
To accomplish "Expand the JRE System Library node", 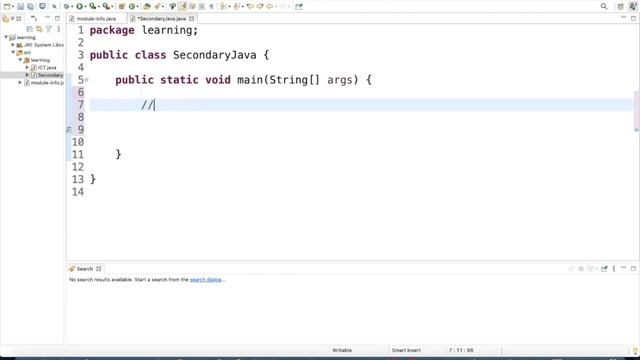I will pos(13,45).
